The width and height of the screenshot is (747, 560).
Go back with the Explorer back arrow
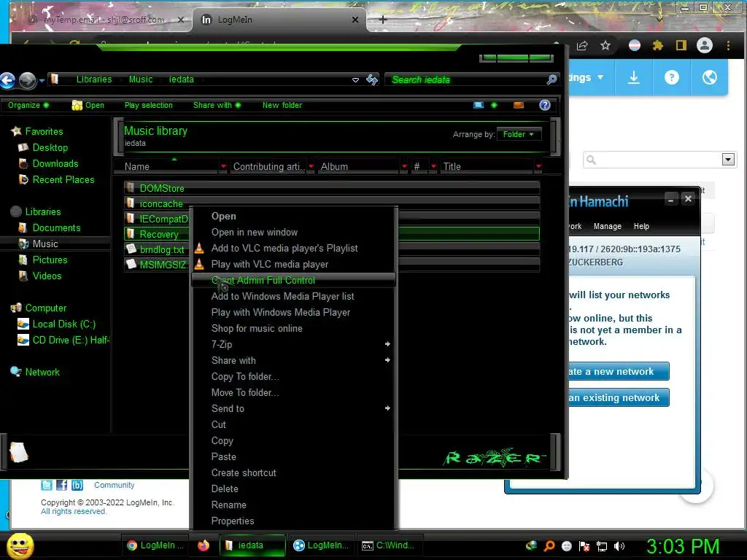(7, 80)
